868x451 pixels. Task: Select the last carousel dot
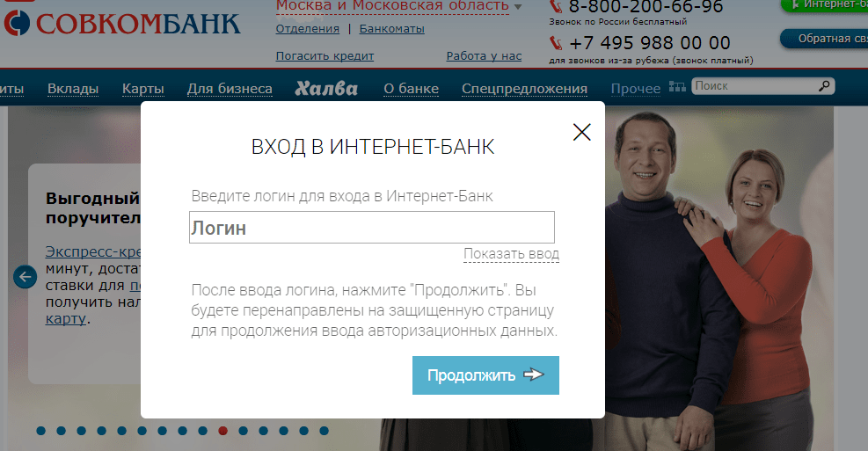[x=324, y=431]
